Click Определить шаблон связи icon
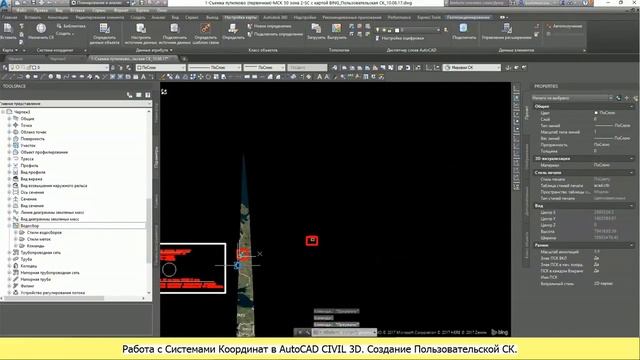Viewport: 640px width, 360px height. 205,28
